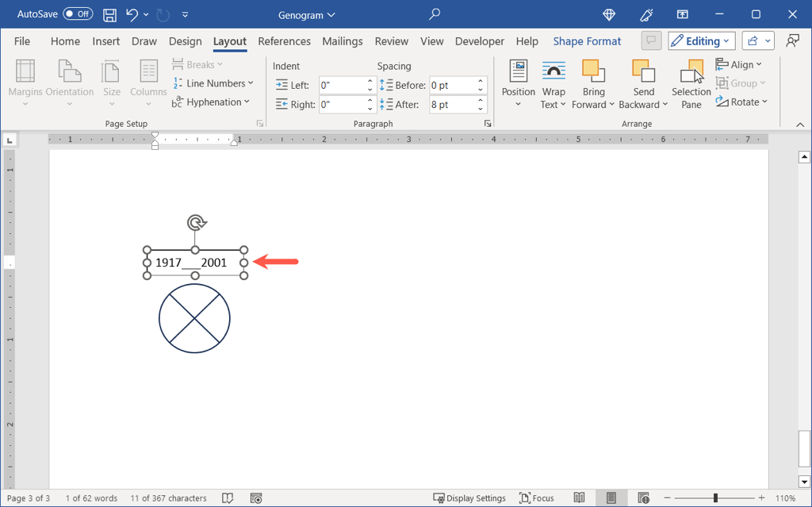Image resolution: width=812 pixels, height=507 pixels.
Task: Click the Spacing Before input field
Action: point(451,85)
